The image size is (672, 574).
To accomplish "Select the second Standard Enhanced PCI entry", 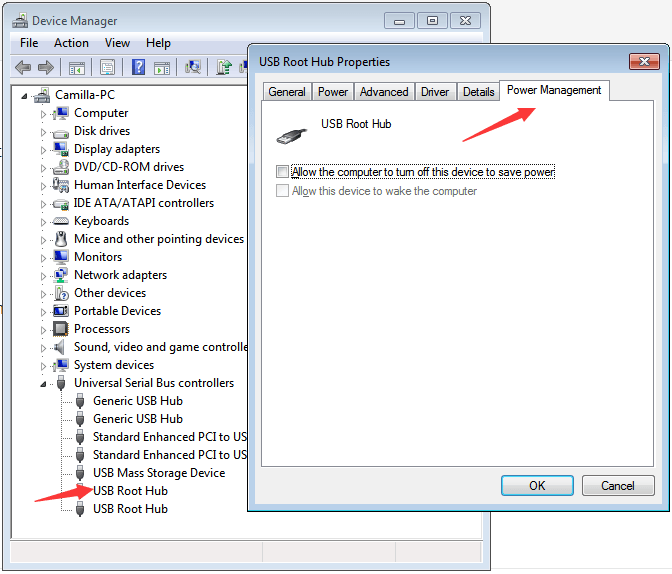I will point(170,455).
